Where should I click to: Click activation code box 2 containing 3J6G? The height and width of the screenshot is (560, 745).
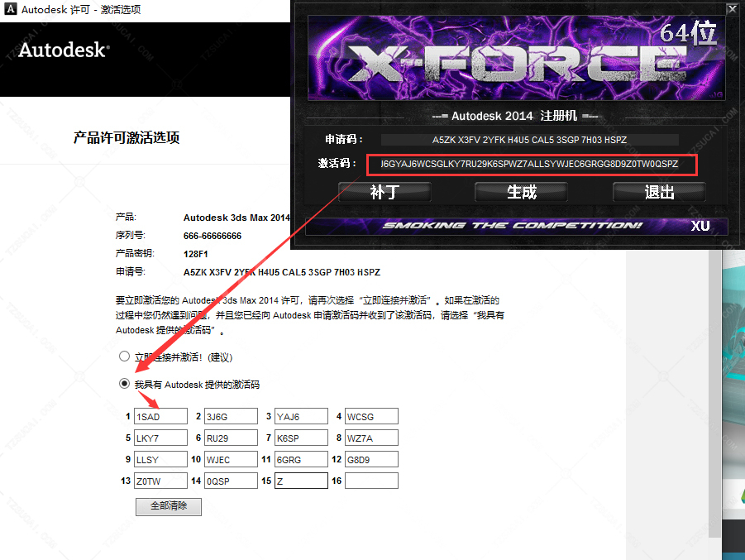coord(231,416)
